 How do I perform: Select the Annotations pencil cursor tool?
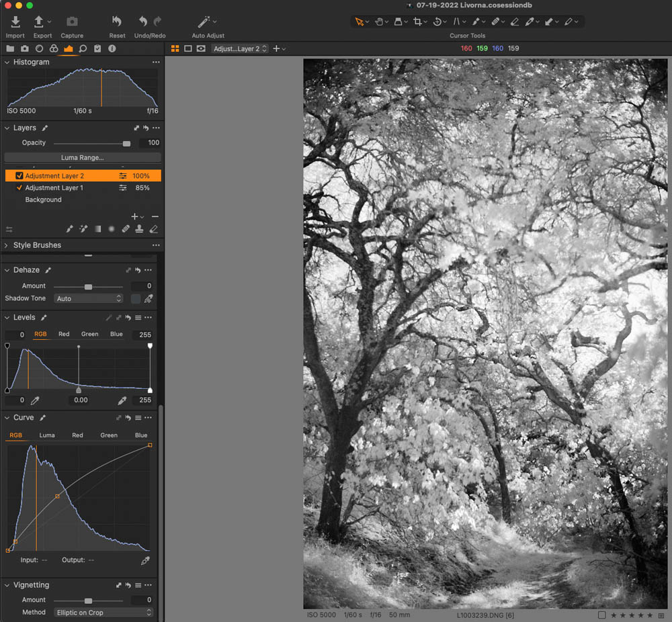[569, 21]
